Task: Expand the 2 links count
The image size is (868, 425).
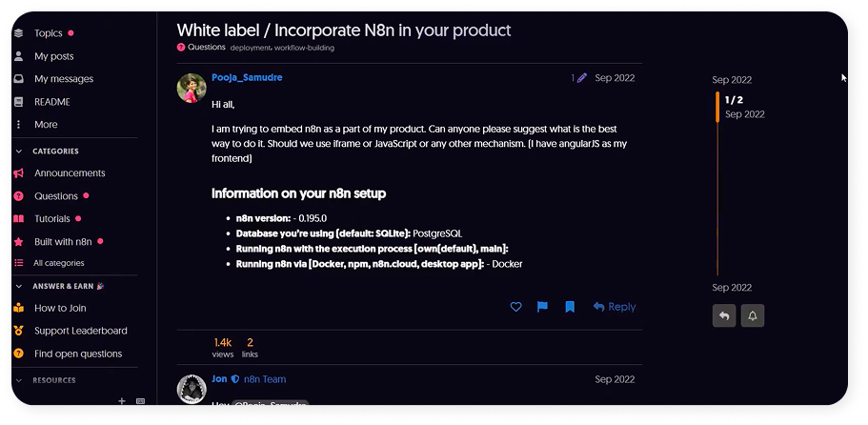Action: [250, 348]
